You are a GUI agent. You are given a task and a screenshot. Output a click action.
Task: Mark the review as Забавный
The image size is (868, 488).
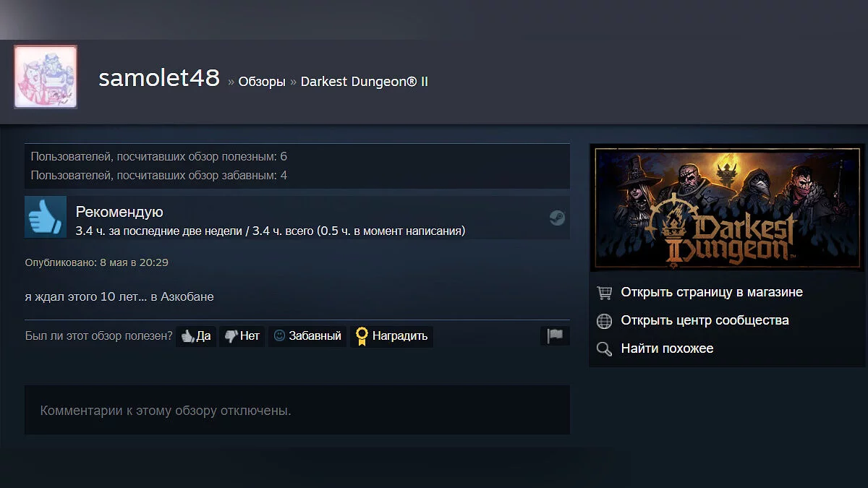[x=307, y=336]
